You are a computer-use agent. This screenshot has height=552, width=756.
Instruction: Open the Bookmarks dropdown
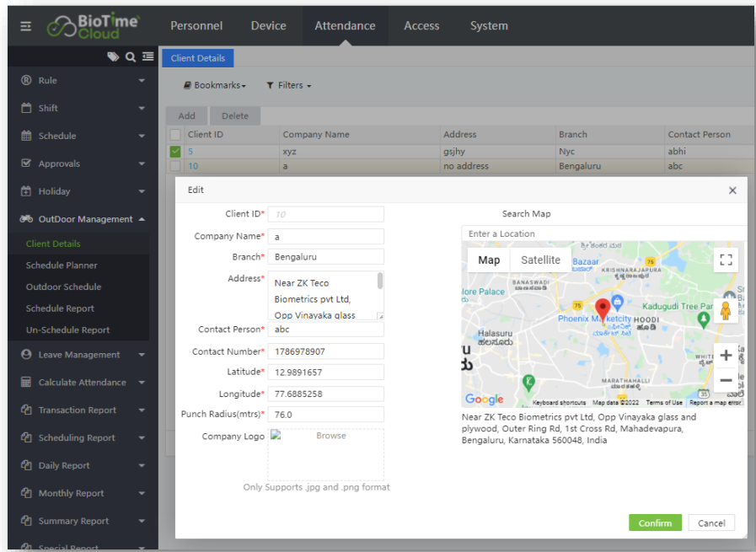coord(215,85)
